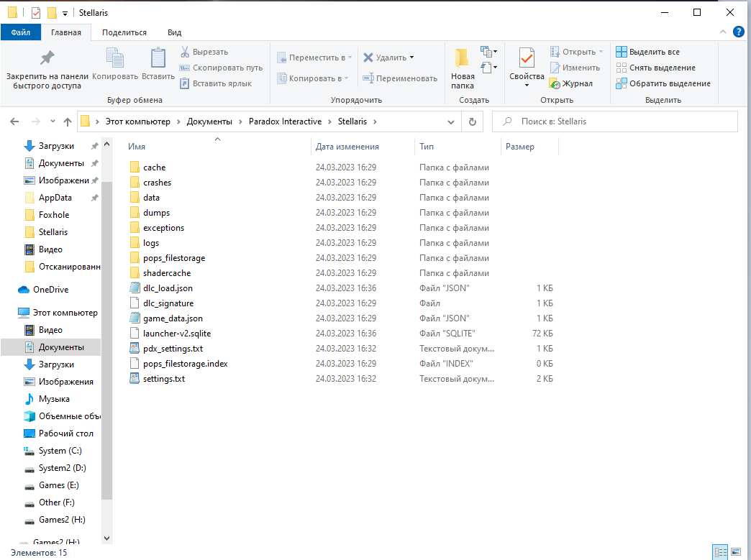Select all items with Выделить все
751x560 pixels.
(x=648, y=52)
